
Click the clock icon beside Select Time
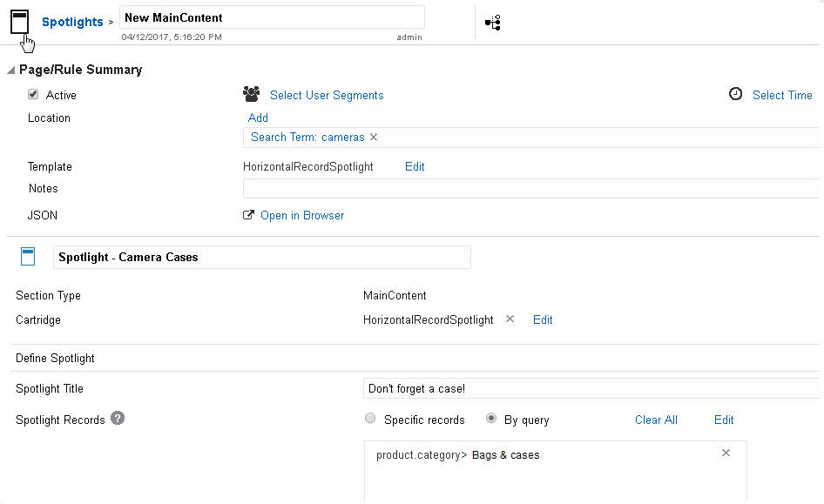pyautogui.click(x=736, y=94)
